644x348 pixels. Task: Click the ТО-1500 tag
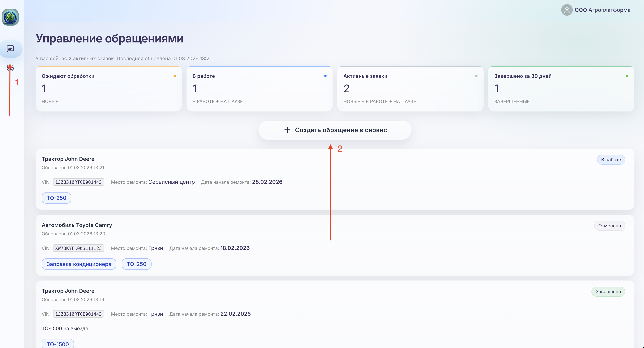point(58,344)
